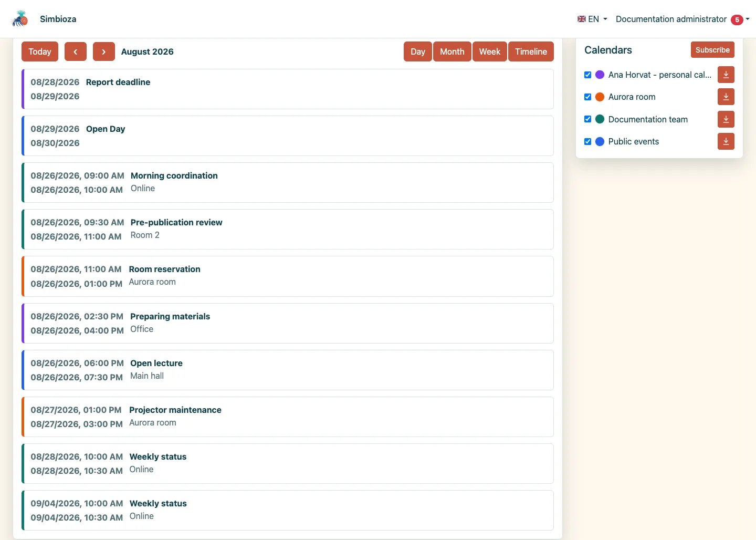
Task: Switch to Timeline view
Action: (x=531, y=51)
